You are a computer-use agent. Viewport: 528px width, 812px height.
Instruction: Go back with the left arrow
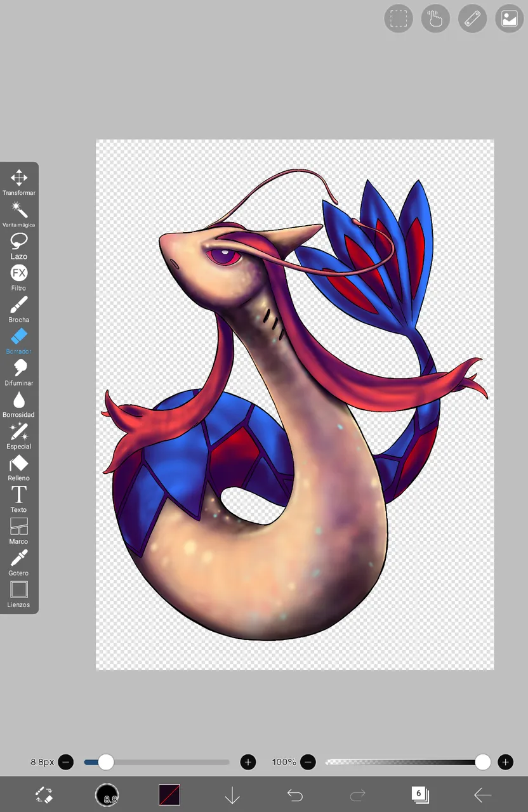[x=483, y=794]
